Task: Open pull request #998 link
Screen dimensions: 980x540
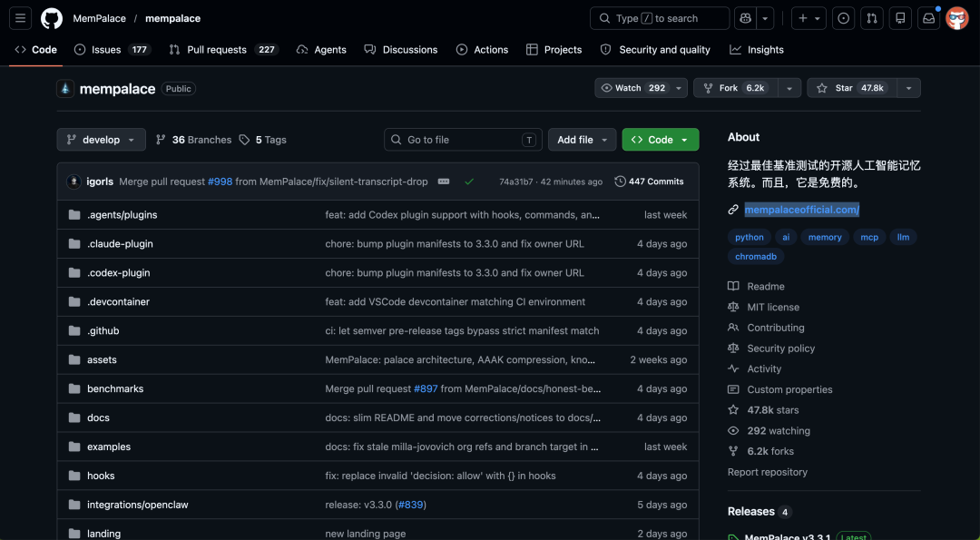Action: [x=220, y=182]
